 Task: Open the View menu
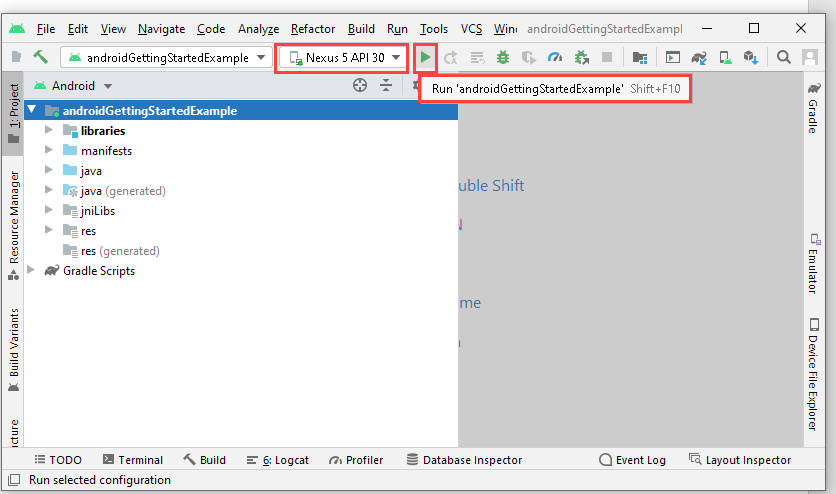click(x=113, y=29)
